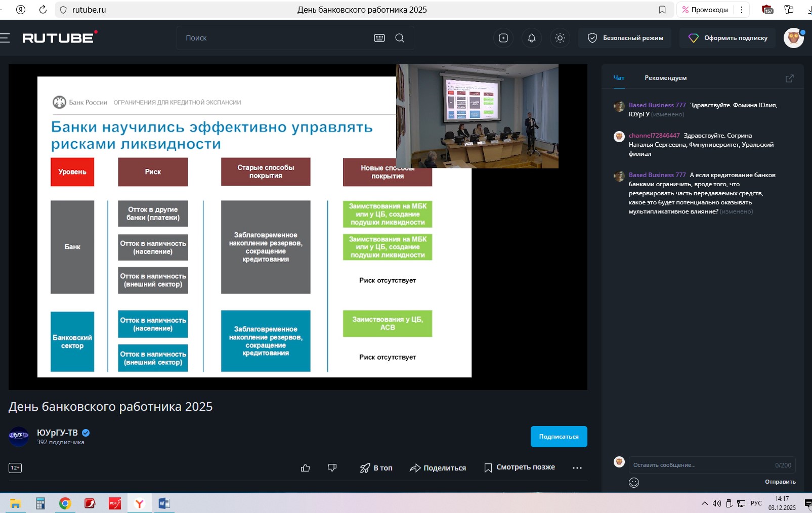The image size is (812, 513).
Task: Pop out chat in new window
Action: pyautogui.click(x=789, y=78)
